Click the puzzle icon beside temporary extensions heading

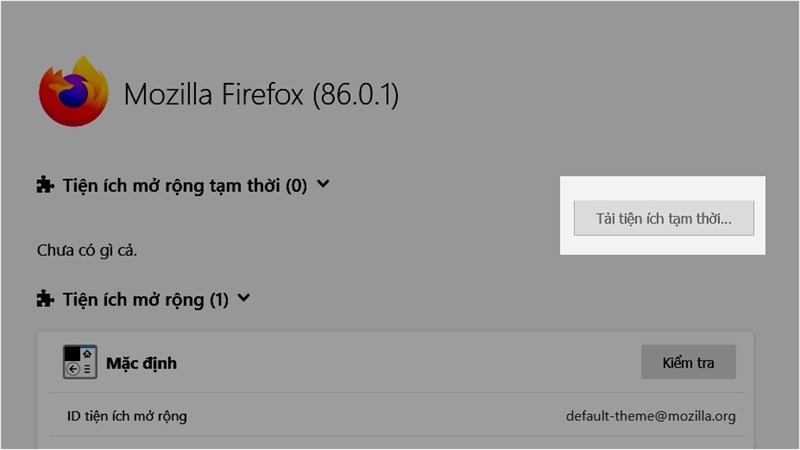coord(45,185)
